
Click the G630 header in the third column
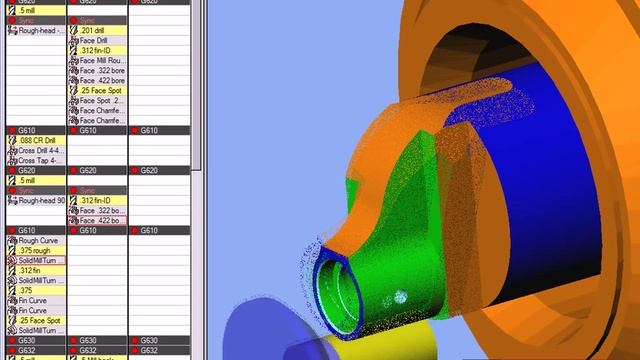159,340
